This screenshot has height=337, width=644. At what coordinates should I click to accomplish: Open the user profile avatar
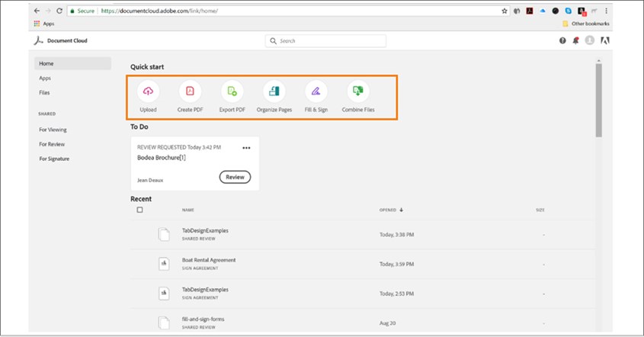(590, 40)
